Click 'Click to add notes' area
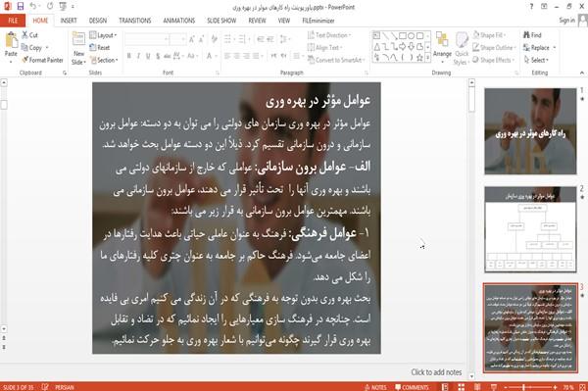The width and height of the screenshot is (588, 391). coord(436,371)
